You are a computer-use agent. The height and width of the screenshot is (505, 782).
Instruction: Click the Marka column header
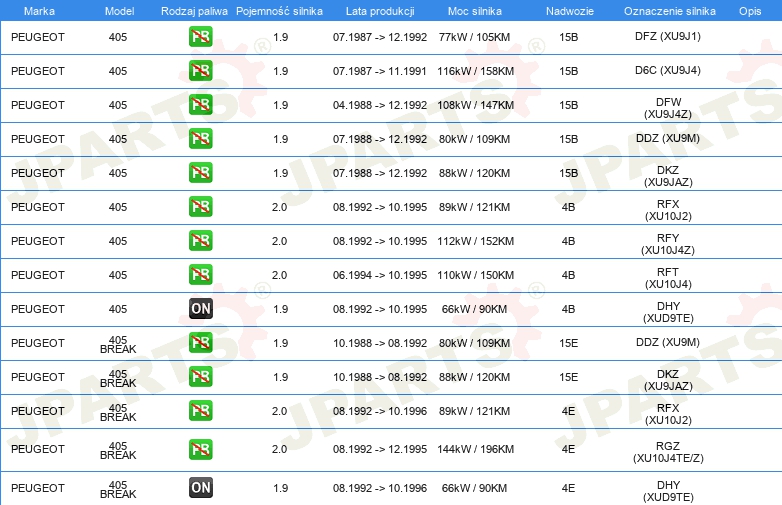tap(39, 11)
